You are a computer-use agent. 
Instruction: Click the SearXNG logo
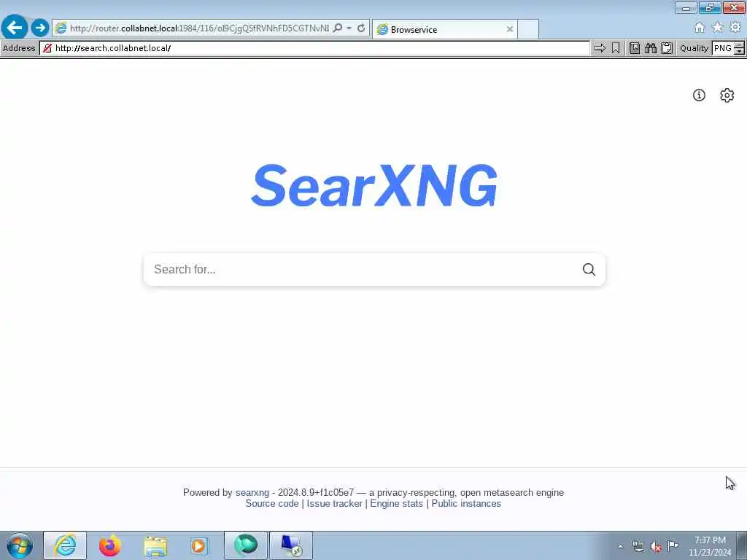click(x=374, y=185)
